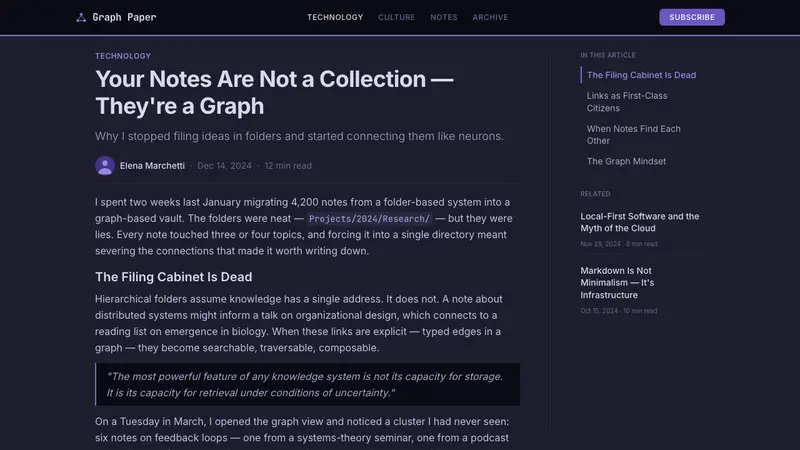Click paragraph starting On a Tuesday in March

pyautogui.click(x=304, y=433)
